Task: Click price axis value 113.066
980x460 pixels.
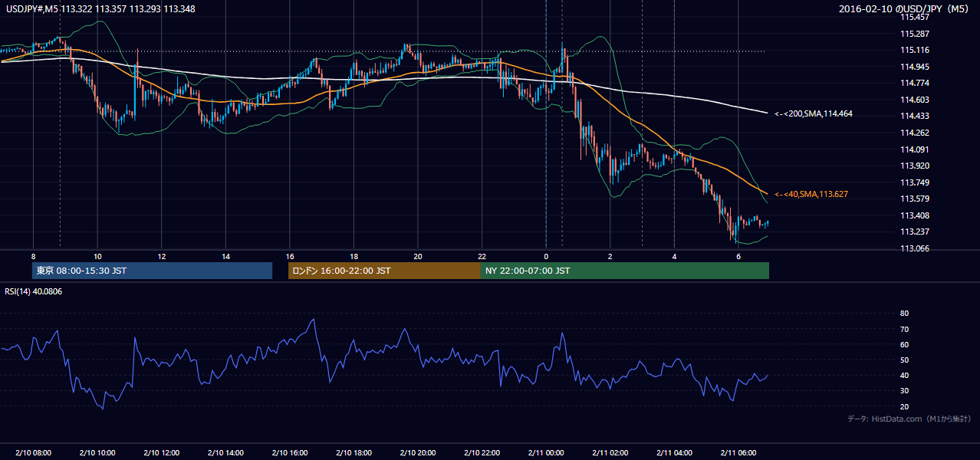Action: click(915, 248)
